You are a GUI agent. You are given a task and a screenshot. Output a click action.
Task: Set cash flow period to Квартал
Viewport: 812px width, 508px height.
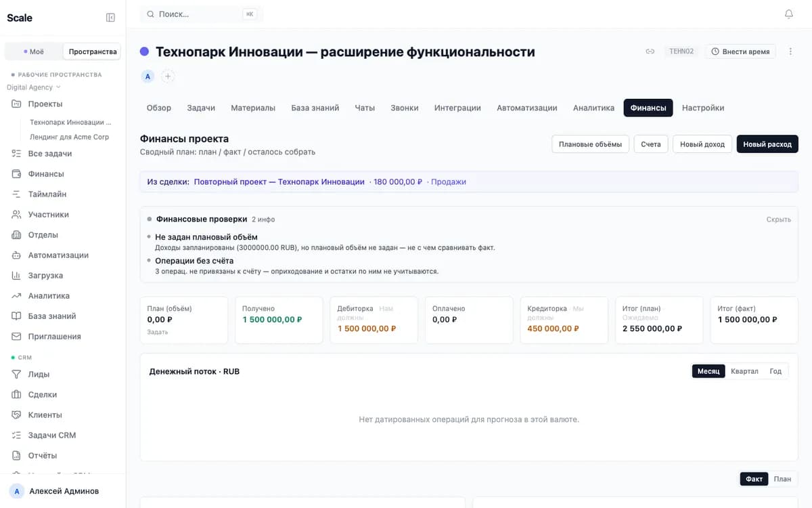pos(744,371)
